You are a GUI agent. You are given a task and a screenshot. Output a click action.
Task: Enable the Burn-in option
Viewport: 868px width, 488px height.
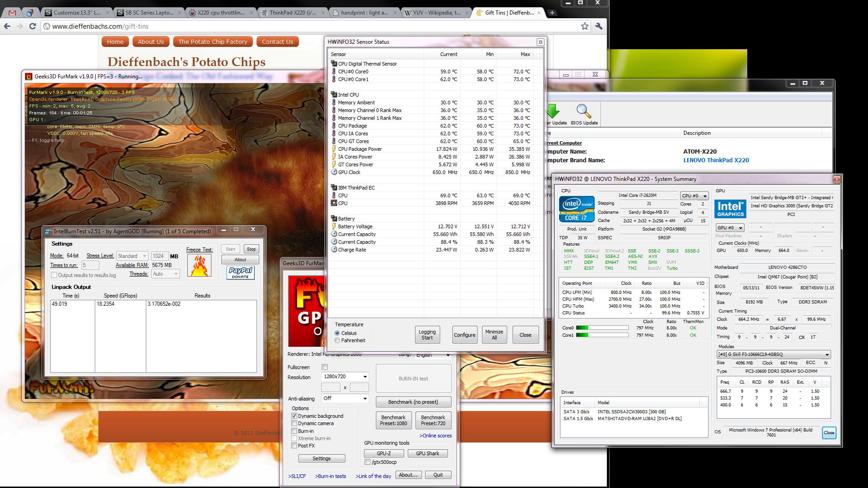click(x=294, y=431)
